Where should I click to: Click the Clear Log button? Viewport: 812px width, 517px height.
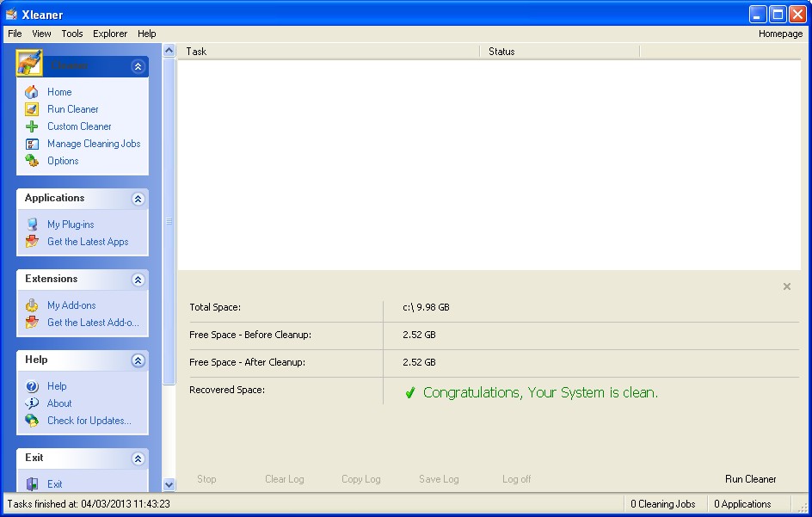click(285, 479)
